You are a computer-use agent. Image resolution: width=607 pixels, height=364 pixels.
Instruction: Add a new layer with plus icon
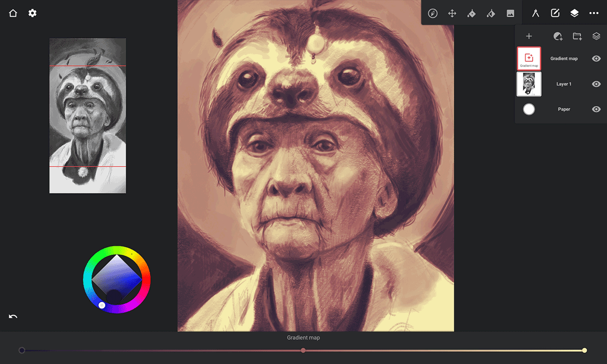529,36
